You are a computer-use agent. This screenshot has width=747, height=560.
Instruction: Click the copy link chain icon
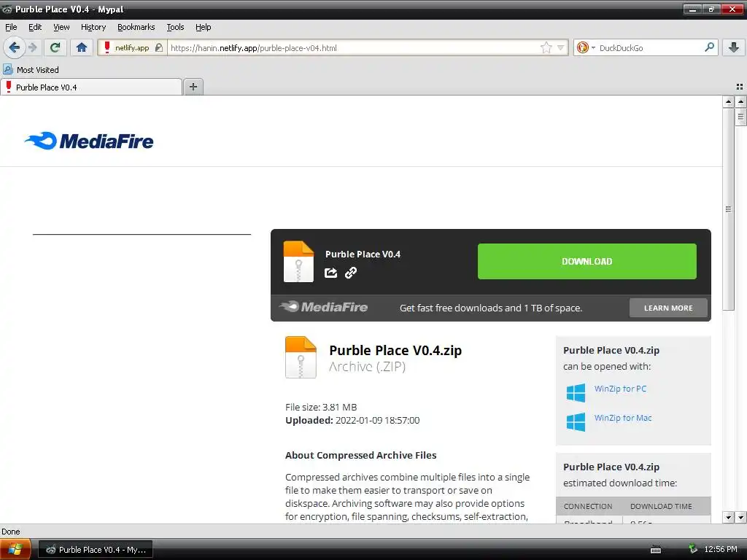351,273
